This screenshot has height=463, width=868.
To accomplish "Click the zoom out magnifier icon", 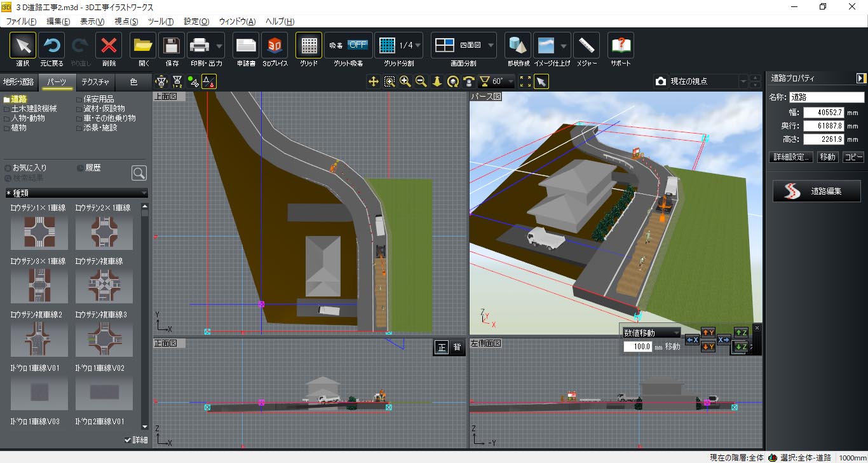I will [x=421, y=81].
